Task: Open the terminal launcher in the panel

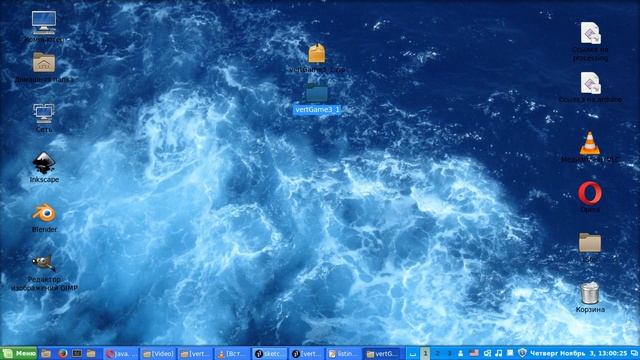Action: click(77, 353)
